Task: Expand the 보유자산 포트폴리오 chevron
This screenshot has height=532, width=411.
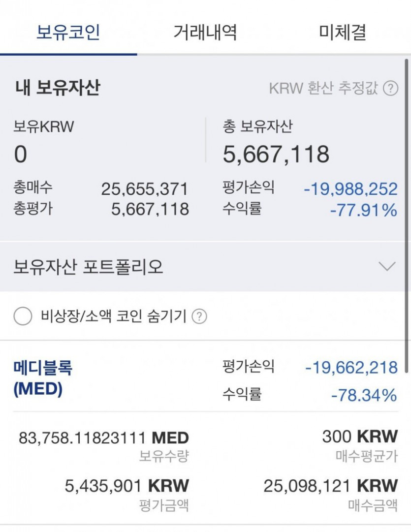Action: (x=387, y=266)
